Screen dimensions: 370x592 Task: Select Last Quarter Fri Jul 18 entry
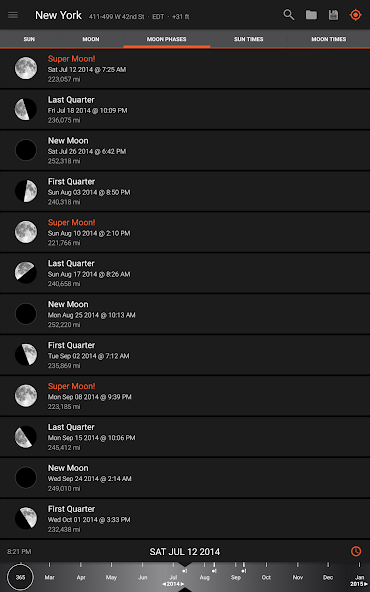pos(185,109)
